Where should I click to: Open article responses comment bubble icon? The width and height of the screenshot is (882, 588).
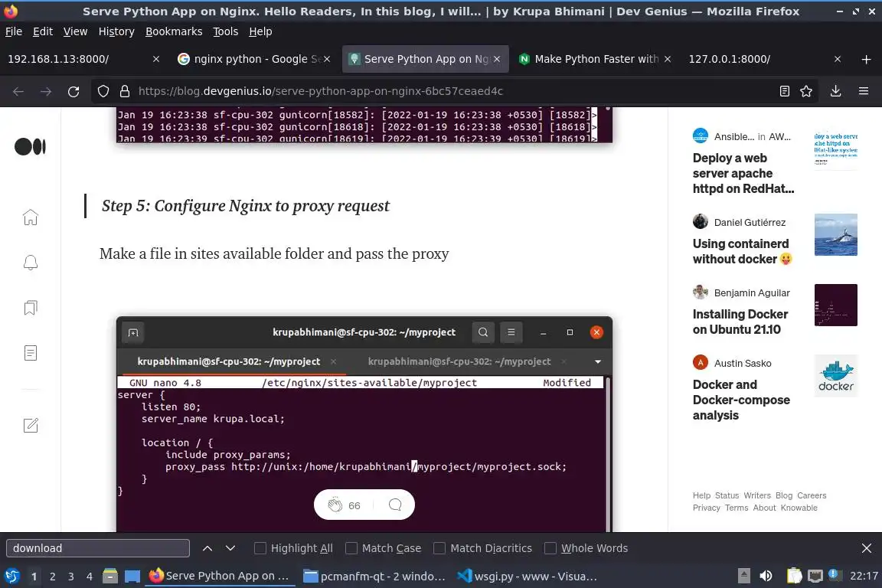click(x=395, y=505)
